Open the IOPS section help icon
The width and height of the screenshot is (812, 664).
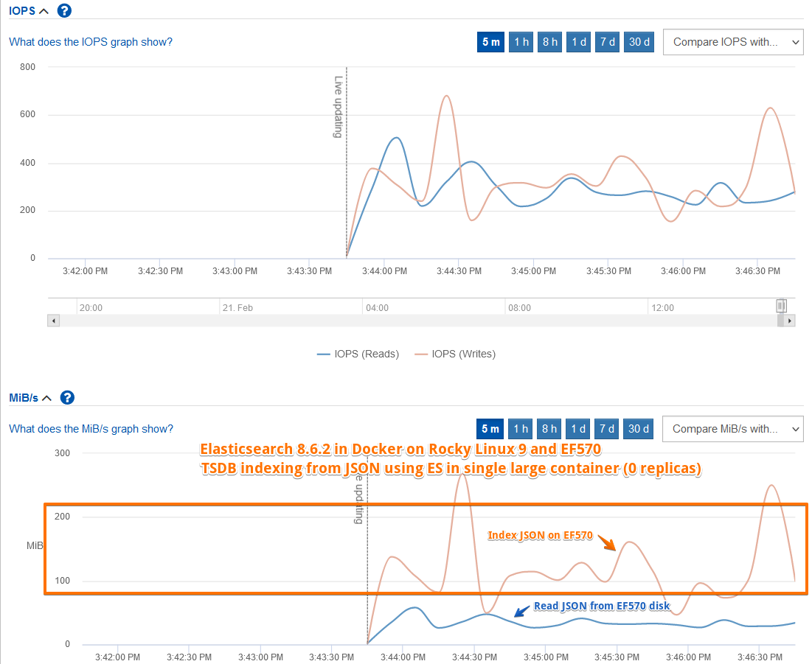coord(64,10)
